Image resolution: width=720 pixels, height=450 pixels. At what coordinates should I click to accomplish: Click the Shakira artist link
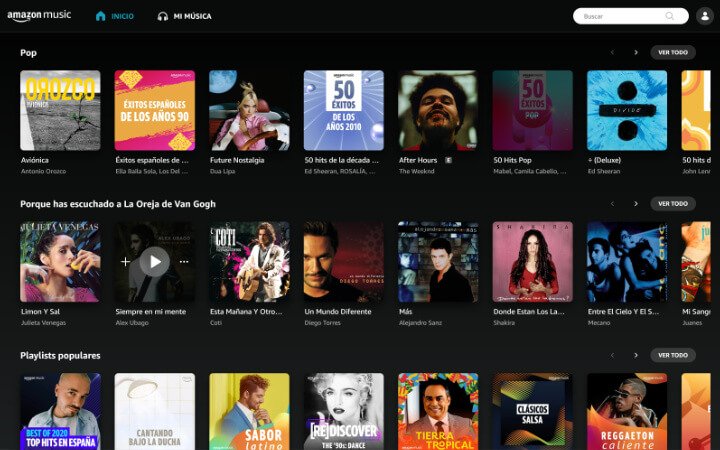(x=504, y=323)
